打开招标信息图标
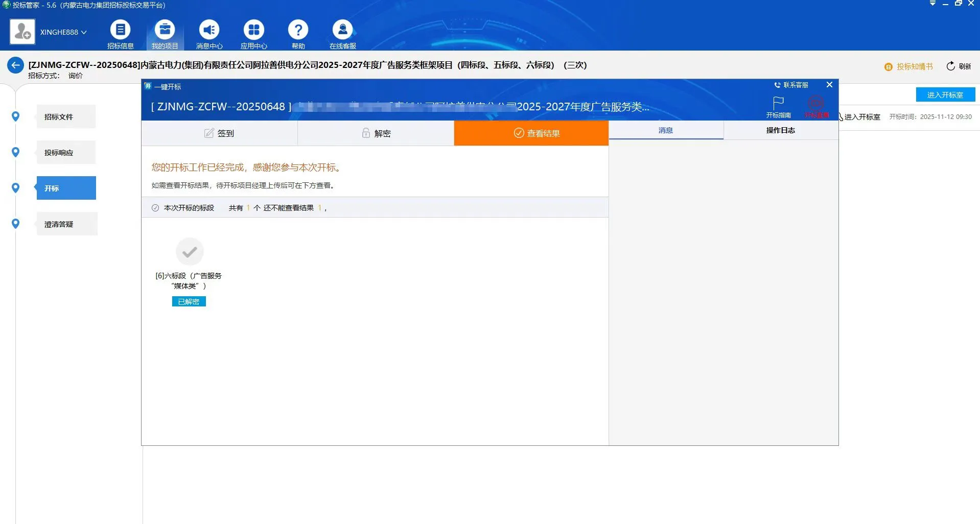 pos(120,34)
